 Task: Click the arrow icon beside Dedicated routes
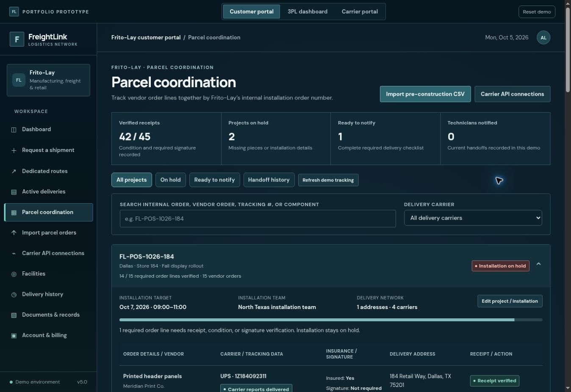[14, 171]
